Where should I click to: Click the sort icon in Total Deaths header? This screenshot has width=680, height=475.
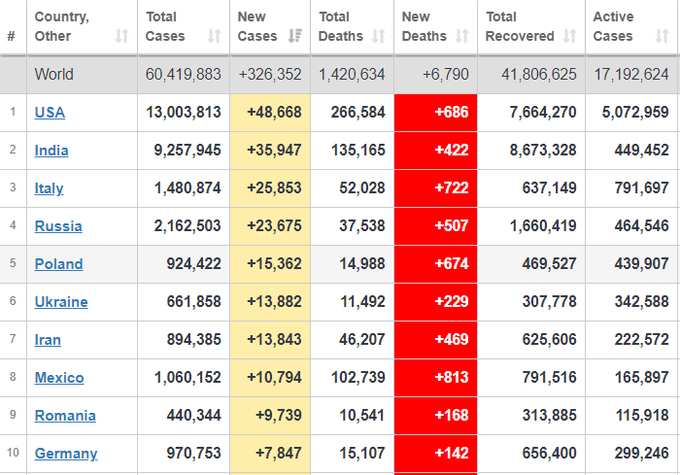click(379, 37)
